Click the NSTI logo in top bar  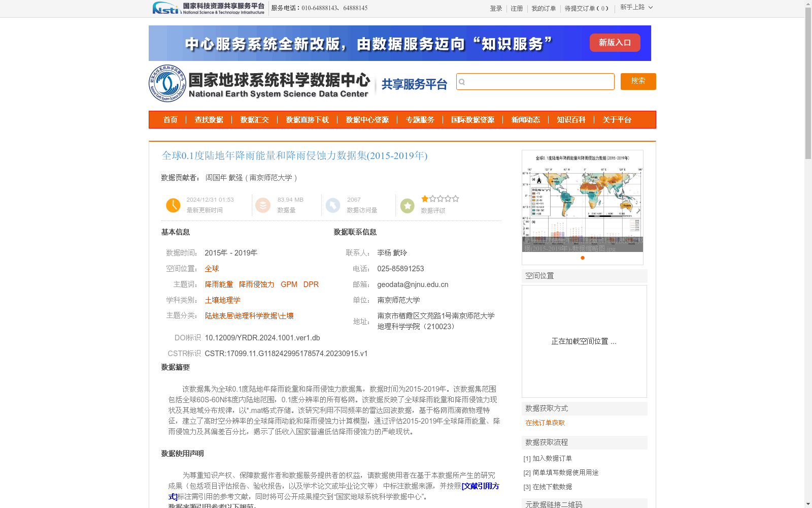pyautogui.click(x=208, y=8)
